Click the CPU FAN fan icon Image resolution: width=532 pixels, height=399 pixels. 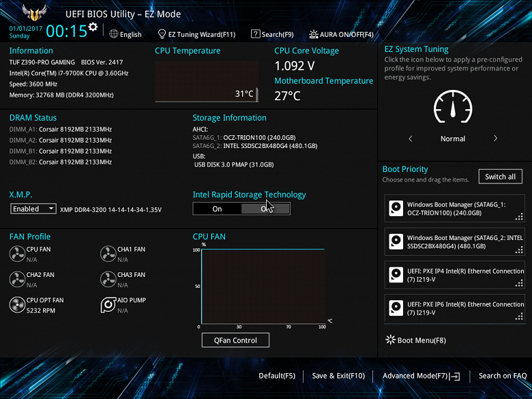tap(17, 254)
